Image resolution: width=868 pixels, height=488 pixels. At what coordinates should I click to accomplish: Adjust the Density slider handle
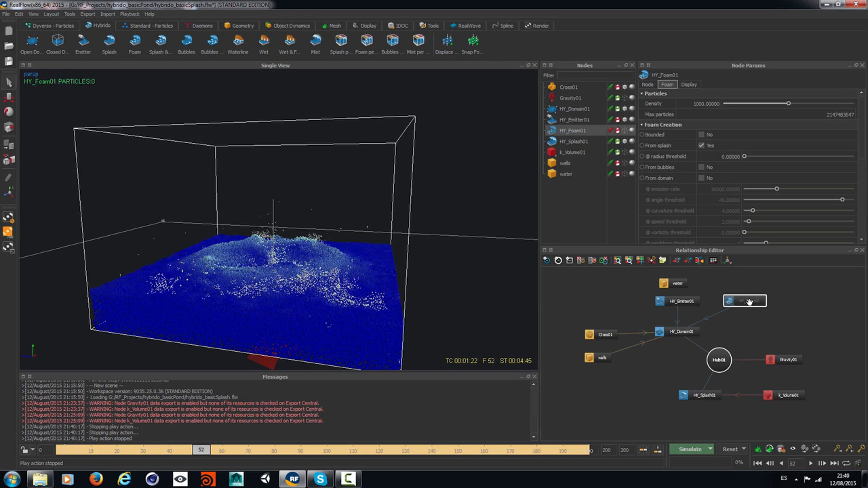click(x=788, y=103)
